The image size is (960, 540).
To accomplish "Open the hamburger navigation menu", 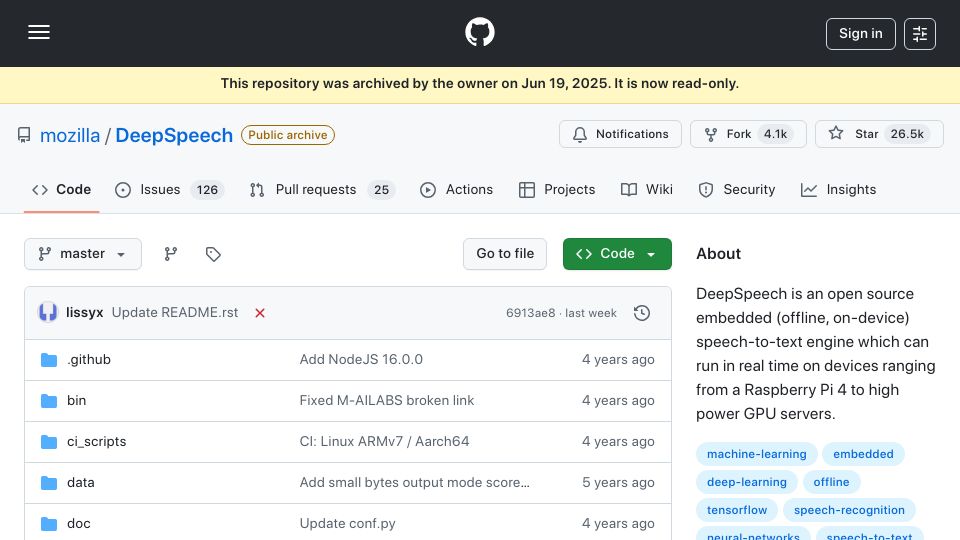I will 39,32.
